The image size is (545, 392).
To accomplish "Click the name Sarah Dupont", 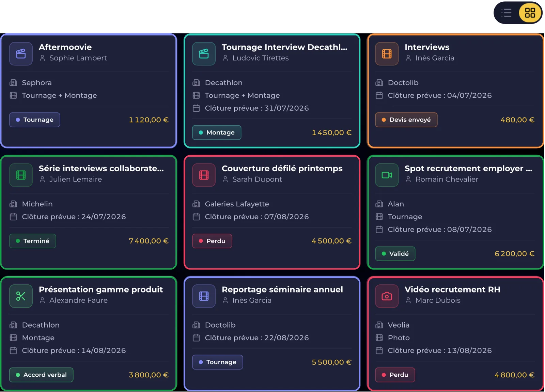I will pos(257,179).
